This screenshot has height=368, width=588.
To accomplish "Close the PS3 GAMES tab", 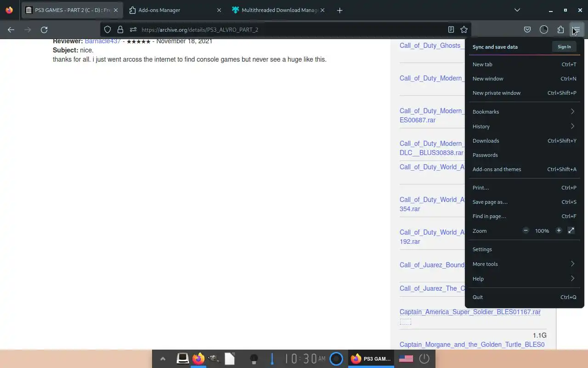I will [x=116, y=10].
